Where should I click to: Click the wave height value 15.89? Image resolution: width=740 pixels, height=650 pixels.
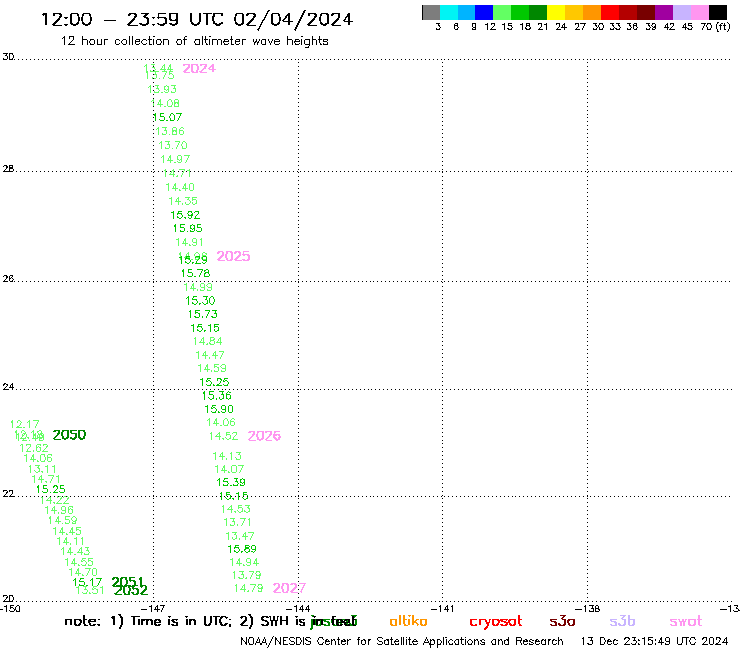pyautogui.click(x=242, y=549)
